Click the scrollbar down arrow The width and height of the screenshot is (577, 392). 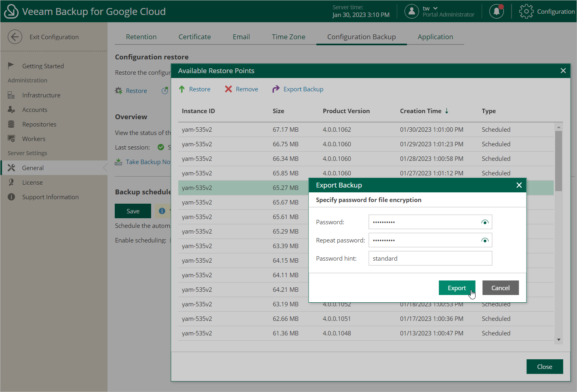click(559, 339)
